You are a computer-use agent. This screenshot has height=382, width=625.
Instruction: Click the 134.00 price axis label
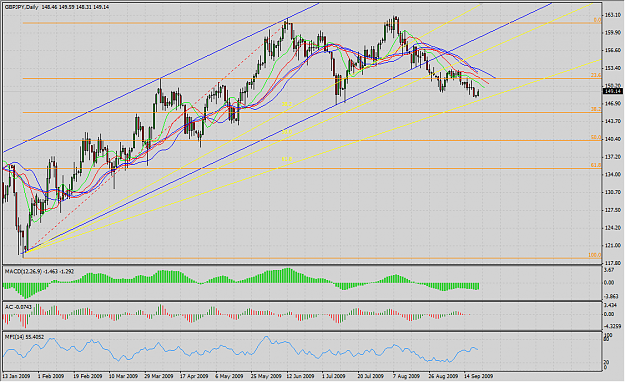coord(612,174)
